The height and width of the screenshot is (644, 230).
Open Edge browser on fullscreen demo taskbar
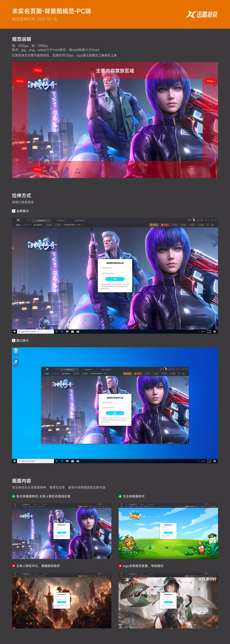[x=62, y=331]
